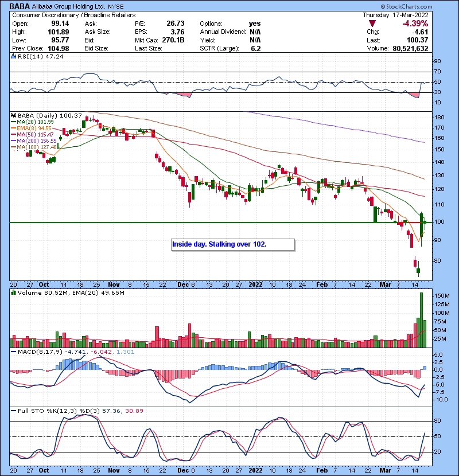Click the 2022 label on the price chart date axis
459x476 pixels.
[x=255, y=285]
